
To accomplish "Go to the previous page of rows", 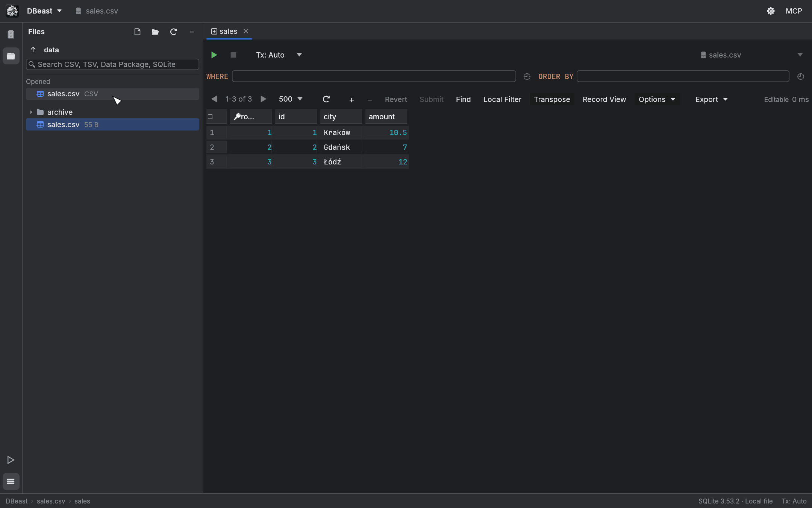I will click(x=214, y=99).
